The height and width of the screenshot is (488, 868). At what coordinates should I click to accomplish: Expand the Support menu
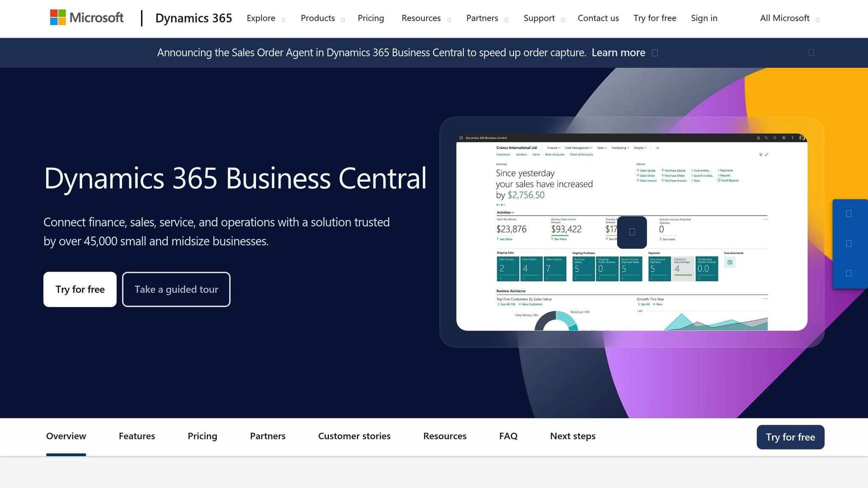[544, 18]
